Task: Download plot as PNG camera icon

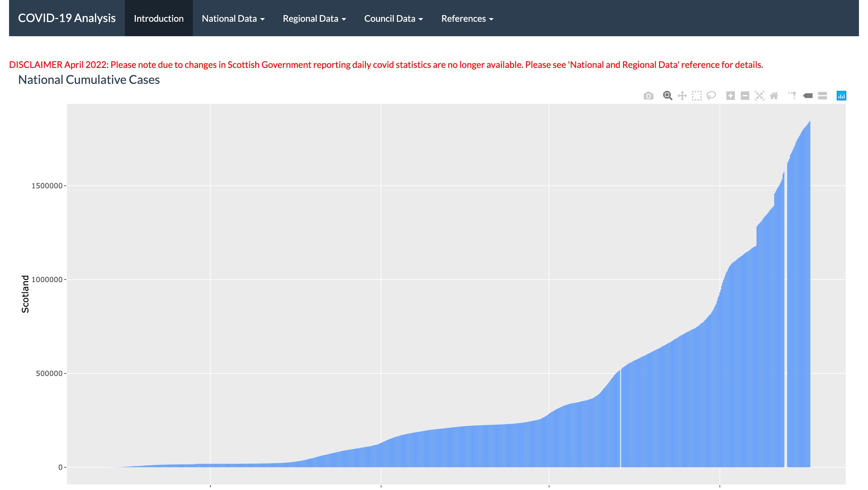Action: coord(648,96)
